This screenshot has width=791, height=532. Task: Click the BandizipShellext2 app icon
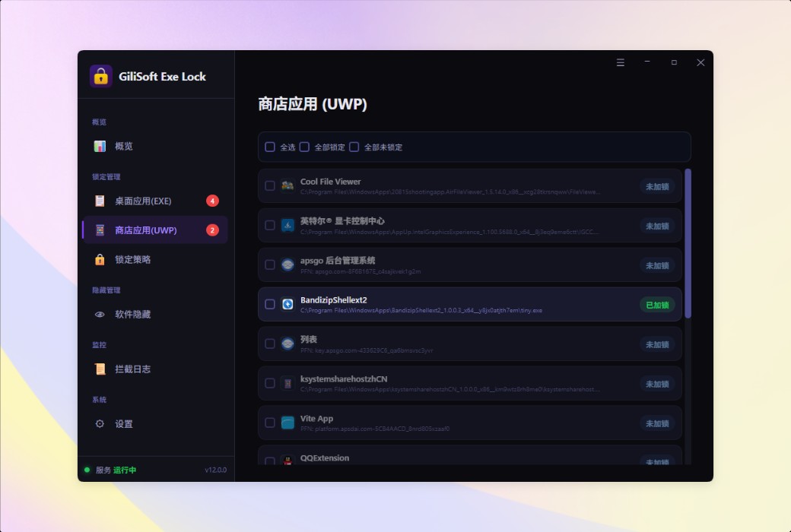coord(287,304)
